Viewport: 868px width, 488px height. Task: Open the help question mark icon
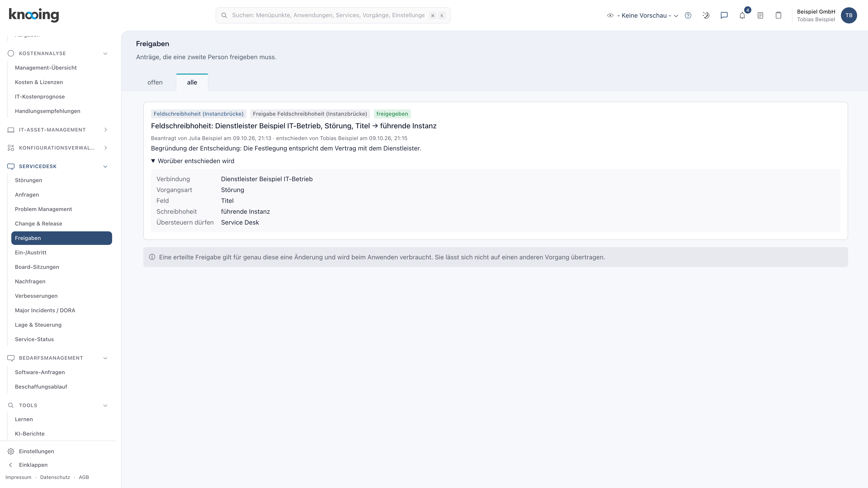pyautogui.click(x=688, y=16)
